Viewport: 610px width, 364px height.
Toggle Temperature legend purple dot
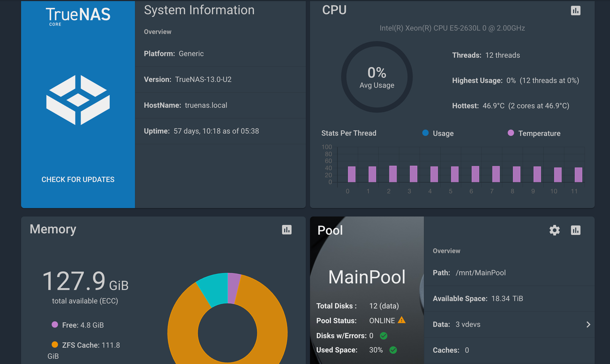pos(511,133)
